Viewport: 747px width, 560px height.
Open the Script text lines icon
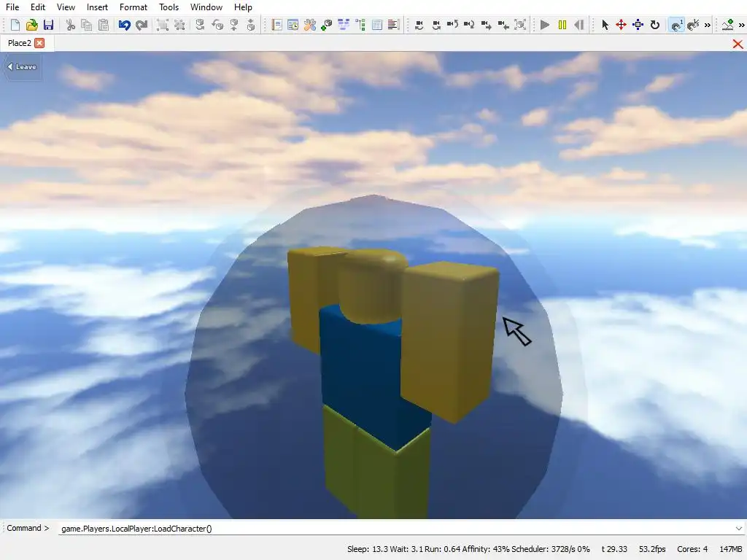(x=393, y=25)
